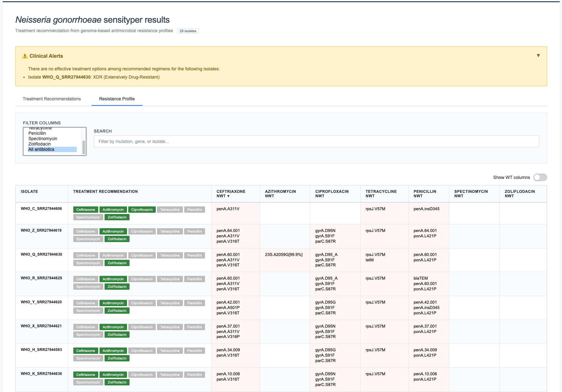This screenshot has width=562, height=392.
Task: Click the Zoliflodacin badge for WHO_Q_SRR27944630
Action: point(117,263)
